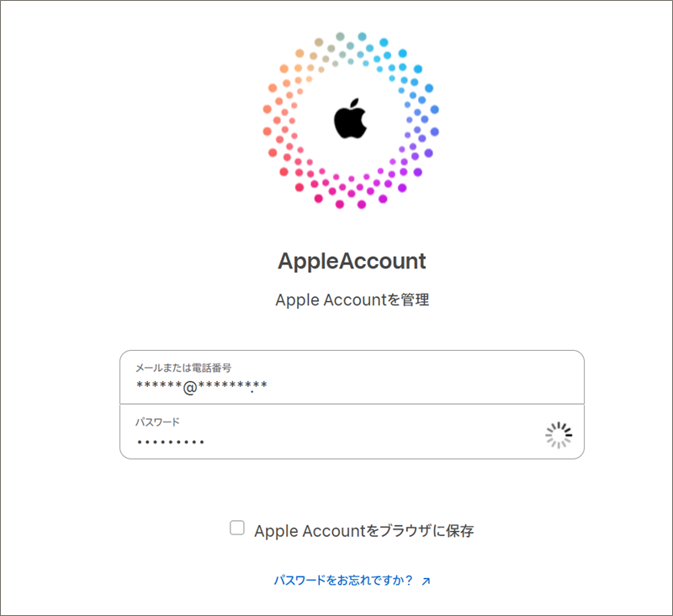Image resolution: width=673 pixels, height=616 pixels.
Task: Click the パスワード field label
Action: tap(157, 422)
